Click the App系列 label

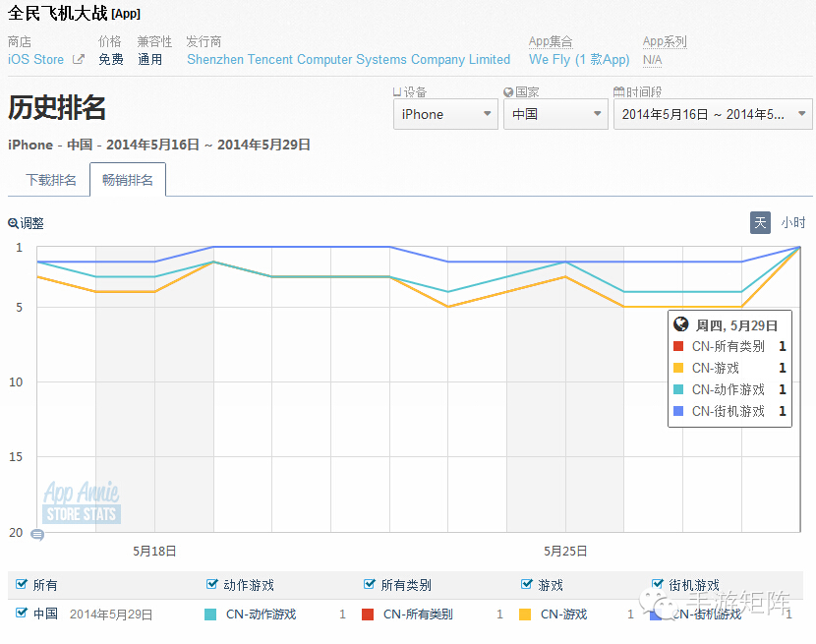point(665,41)
